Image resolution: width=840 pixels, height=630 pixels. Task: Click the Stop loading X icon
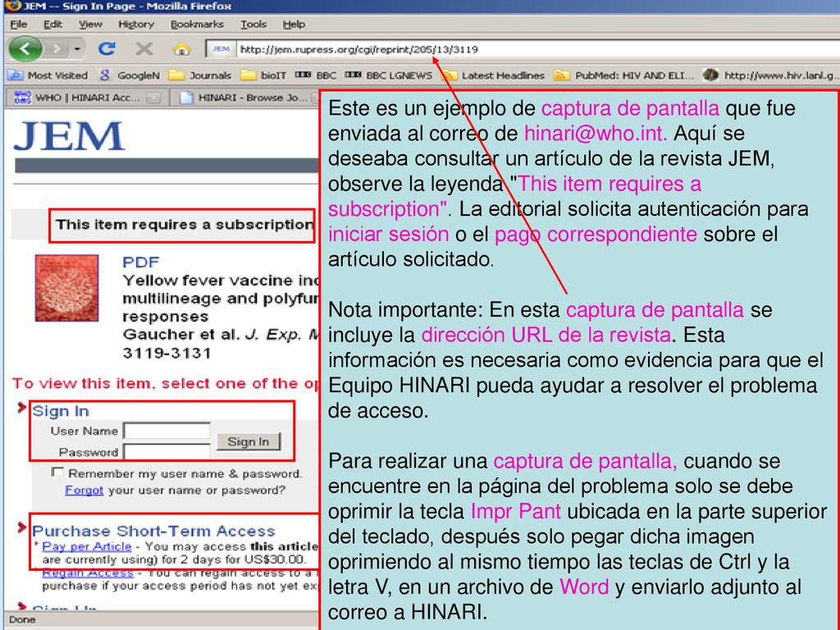tap(144, 49)
